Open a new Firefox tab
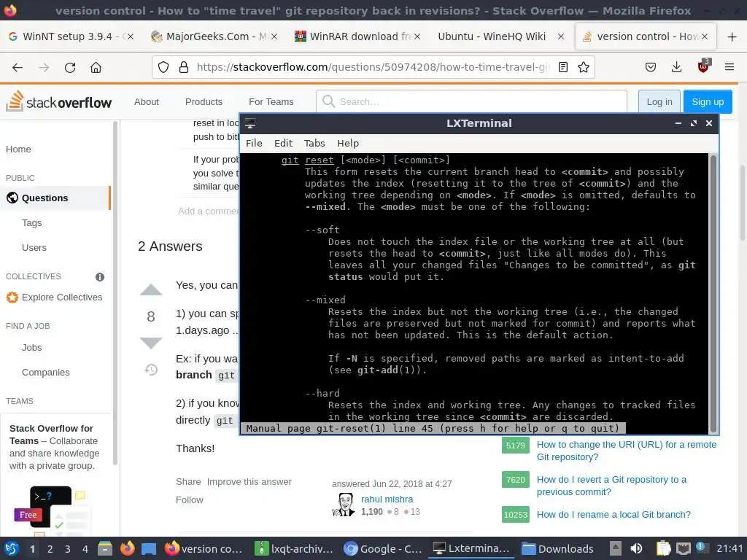This screenshot has height=560, width=747. pos(732,36)
